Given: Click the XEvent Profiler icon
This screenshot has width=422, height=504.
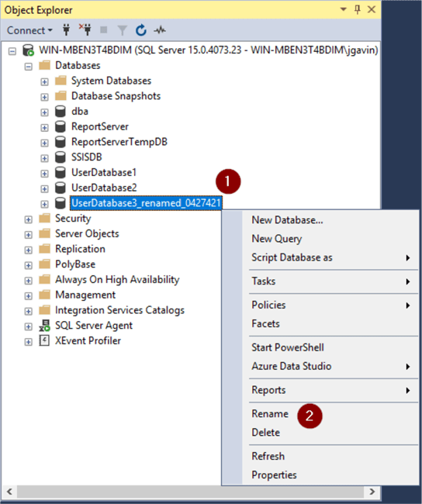Looking at the screenshot, I should point(44,340).
